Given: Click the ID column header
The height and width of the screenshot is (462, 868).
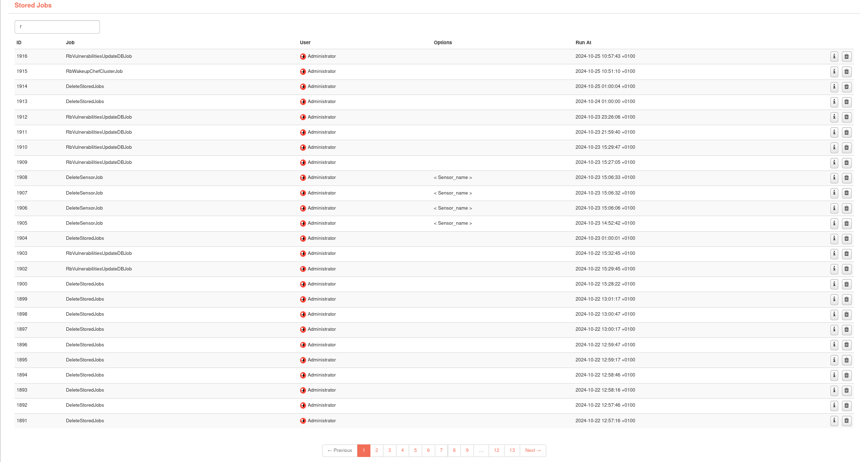Looking at the screenshot, I should [19, 43].
